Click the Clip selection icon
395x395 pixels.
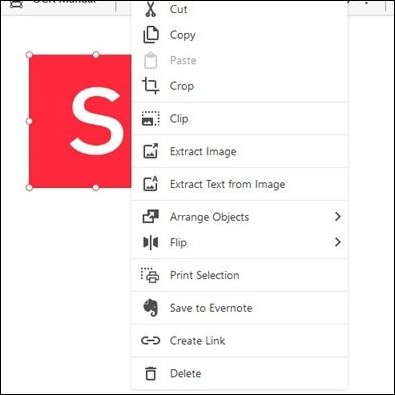point(150,118)
